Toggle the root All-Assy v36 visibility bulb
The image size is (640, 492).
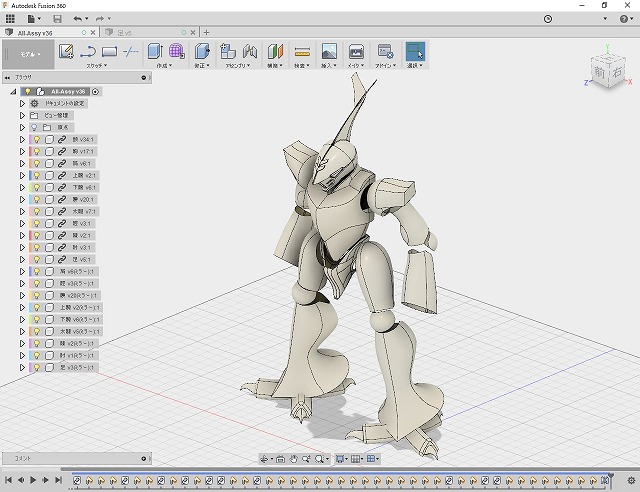point(28,91)
